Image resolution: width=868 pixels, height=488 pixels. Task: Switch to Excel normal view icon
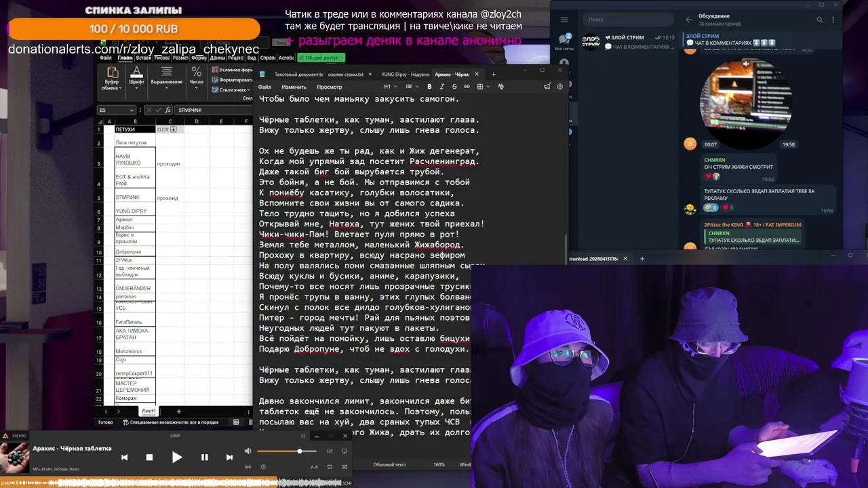[x=236, y=422]
